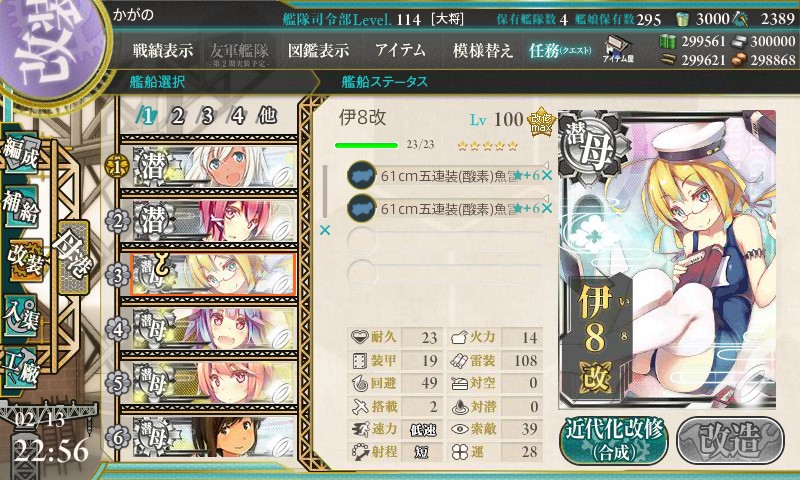800x480 pixels.
Task: Select the first ship in fleet list
Action: [x=214, y=167]
